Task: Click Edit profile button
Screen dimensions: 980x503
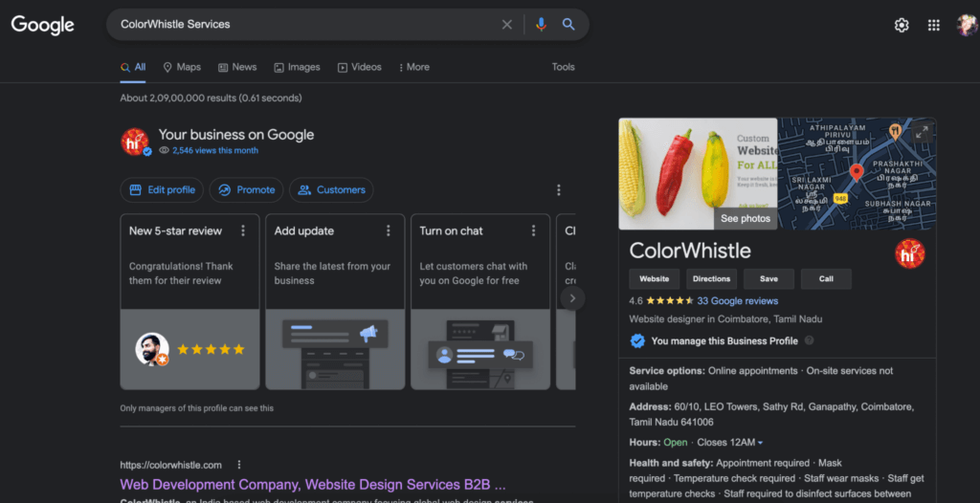Action: [x=162, y=190]
